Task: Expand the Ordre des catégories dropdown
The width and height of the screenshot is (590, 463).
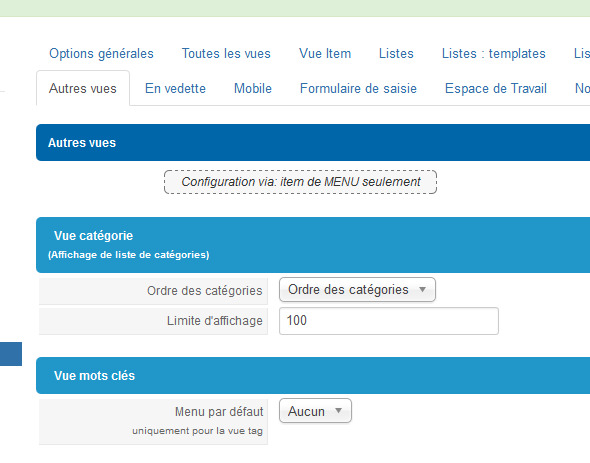Action: 357,289
